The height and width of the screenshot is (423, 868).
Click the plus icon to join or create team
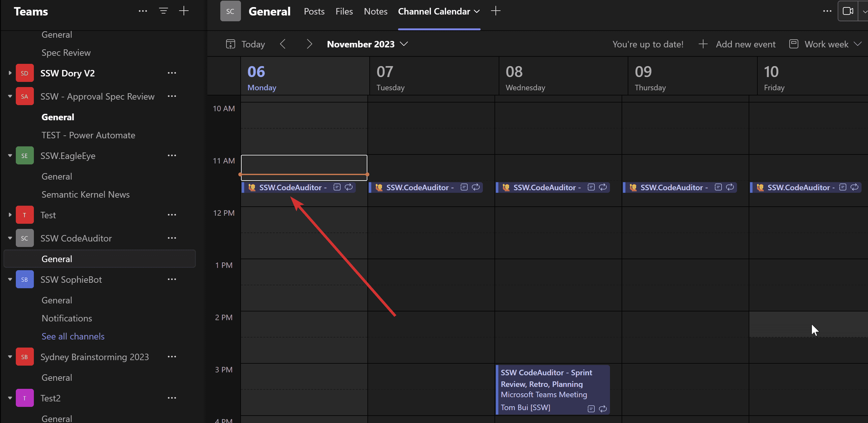pyautogui.click(x=184, y=11)
